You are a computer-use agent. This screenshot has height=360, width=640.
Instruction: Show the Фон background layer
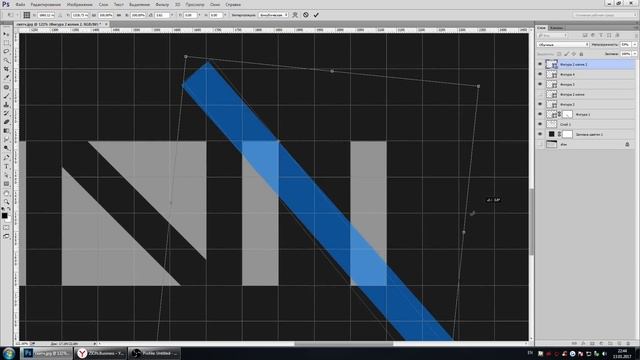[540, 144]
